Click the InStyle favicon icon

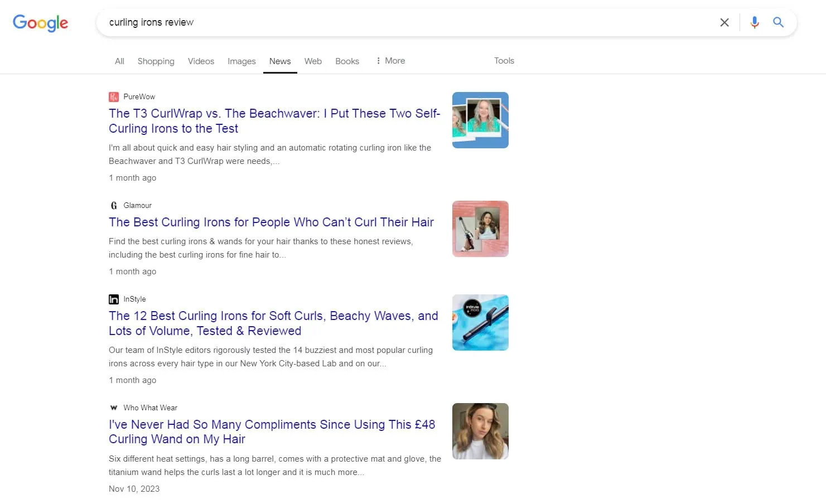point(114,299)
